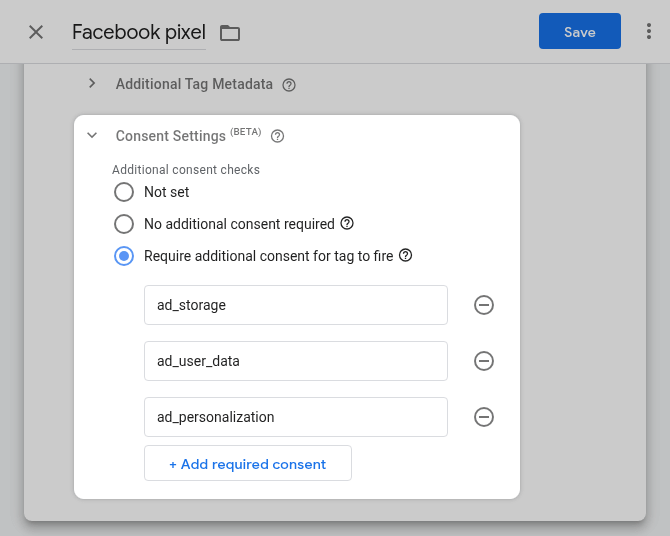Open help for No additional consent required
This screenshot has width=670, height=536.
coord(347,223)
